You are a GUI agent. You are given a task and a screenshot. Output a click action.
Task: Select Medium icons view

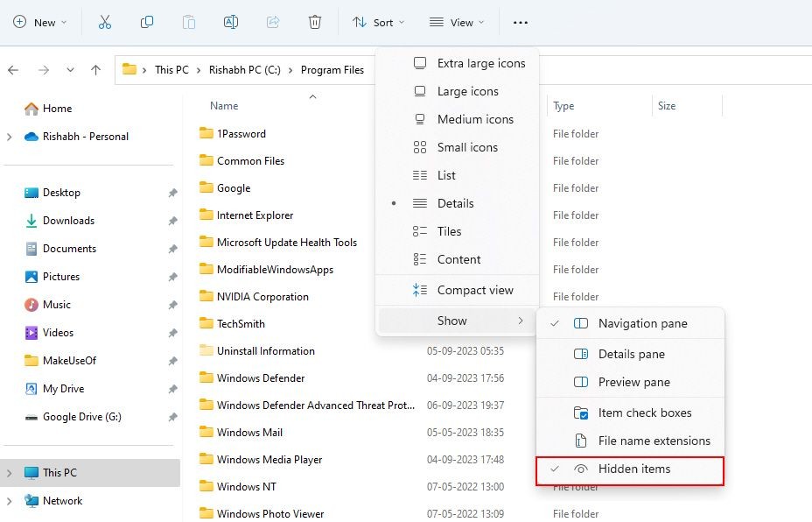point(457,119)
